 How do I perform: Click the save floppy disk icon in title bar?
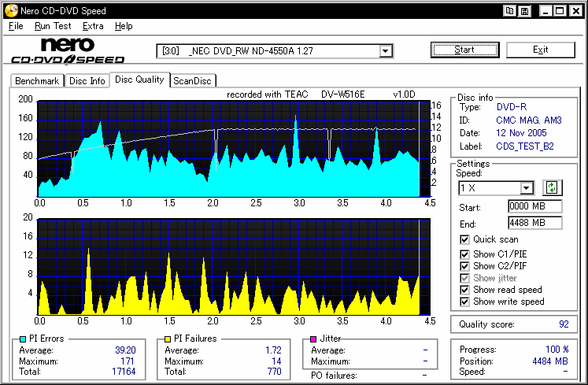[x=524, y=11]
